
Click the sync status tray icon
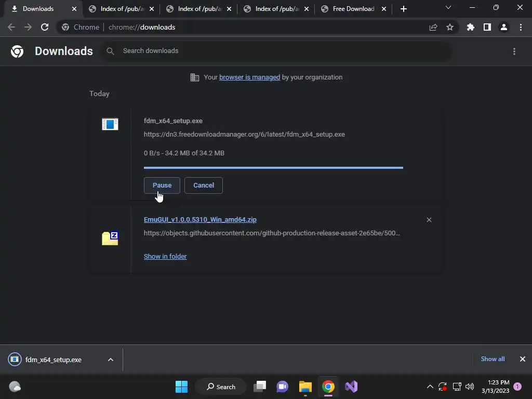pos(443,387)
